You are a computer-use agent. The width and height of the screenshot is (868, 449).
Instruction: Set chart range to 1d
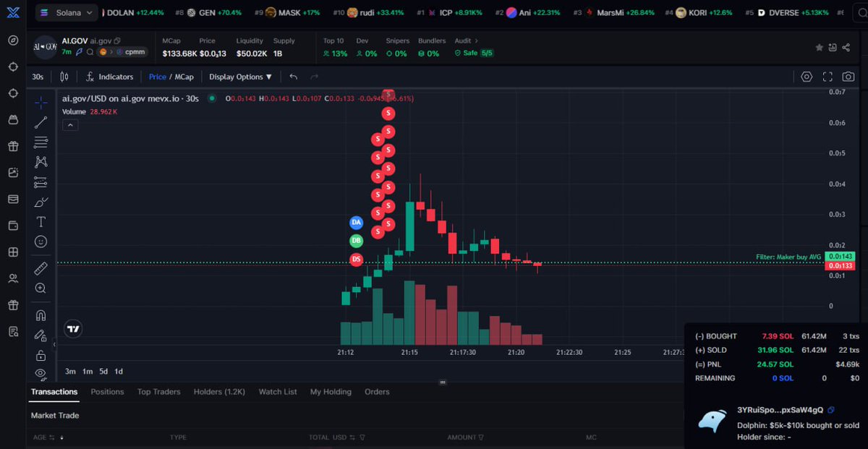pos(119,372)
